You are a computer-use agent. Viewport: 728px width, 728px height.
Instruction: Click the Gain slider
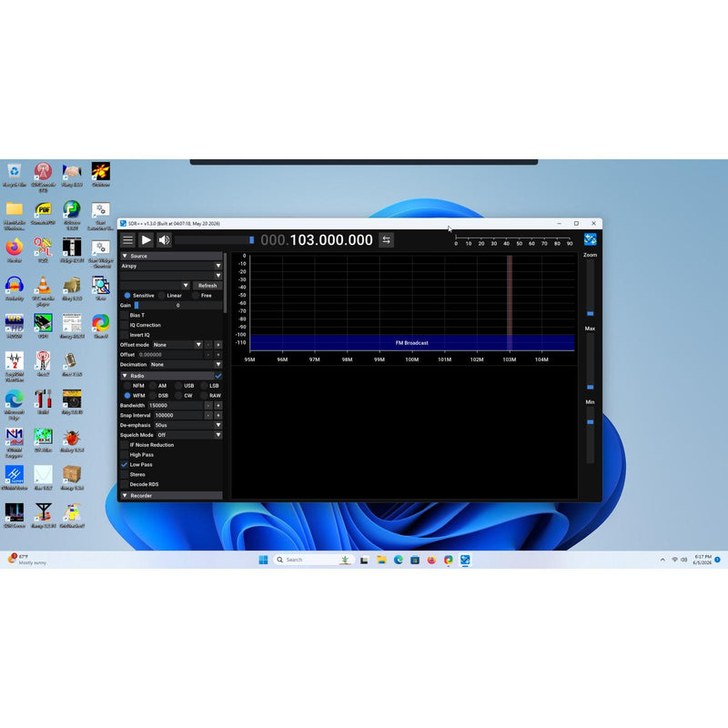[177, 306]
